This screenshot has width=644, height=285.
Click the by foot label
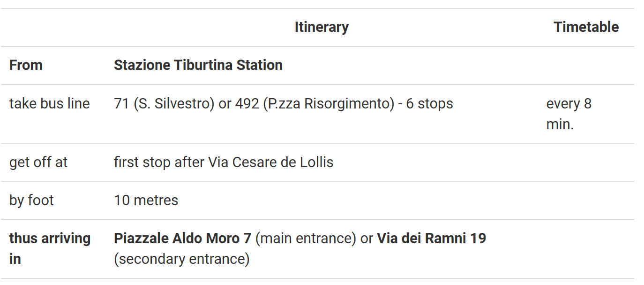point(31,200)
